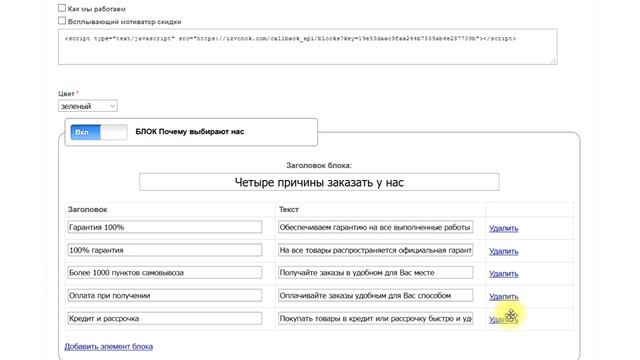
Task: Enable 'Всплывающий мотиватор скидки' checkbox
Action: [x=62, y=21]
